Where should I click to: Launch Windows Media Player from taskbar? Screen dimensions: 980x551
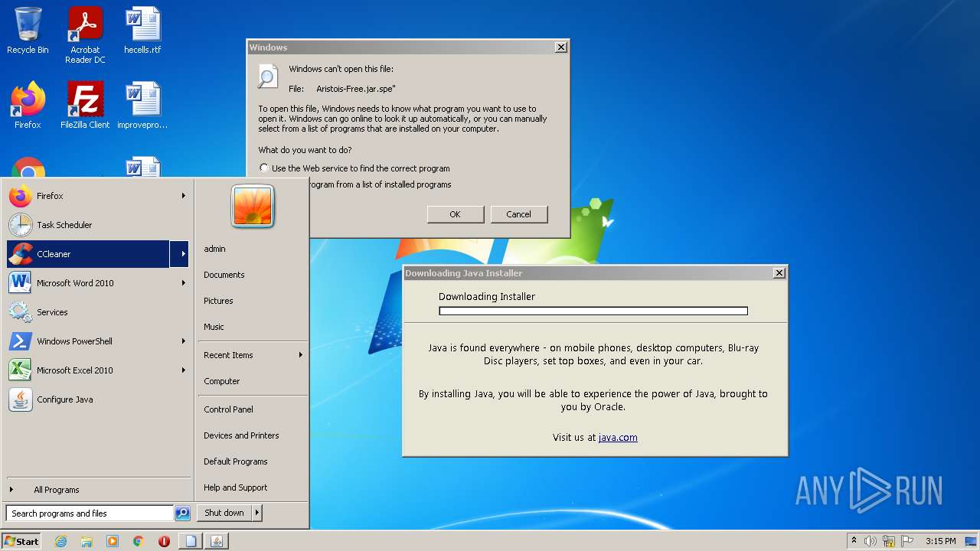pyautogui.click(x=113, y=541)
